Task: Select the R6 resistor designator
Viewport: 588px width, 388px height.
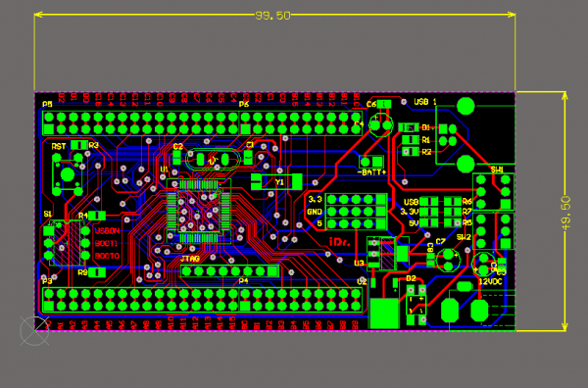Action: pos(466,202)
